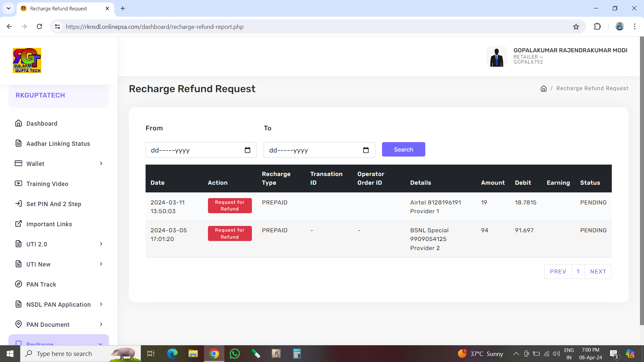Open the Training Video sidebar item

pyautogui.click(x=47, y=184)
